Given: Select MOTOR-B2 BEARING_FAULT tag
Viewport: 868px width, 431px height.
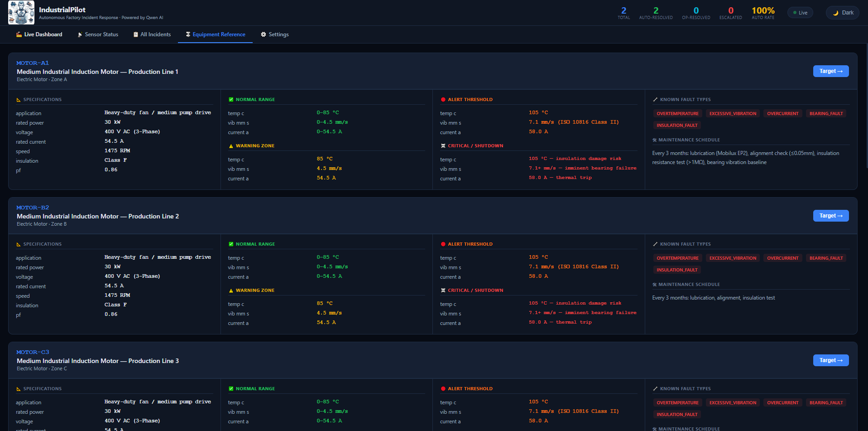Looking at the screenshot, I should tap(826, 258).
